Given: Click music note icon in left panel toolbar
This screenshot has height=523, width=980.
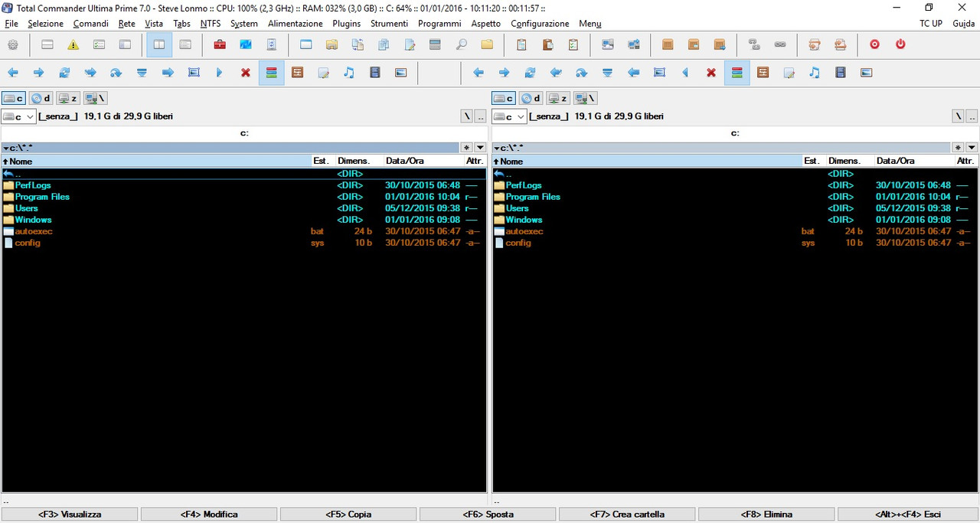Looking at the screenshot, I should tap(349, 73).
